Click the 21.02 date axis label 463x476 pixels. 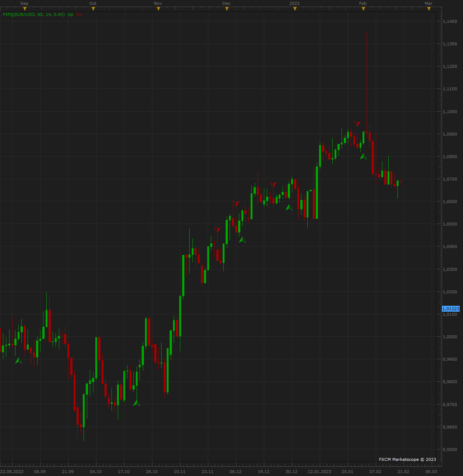point(403,472)
